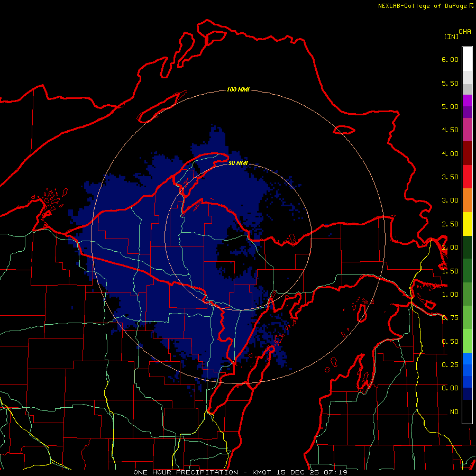Click the 1.00 legend value
This screenshot has height=476, width=476.
click(450, 295)
